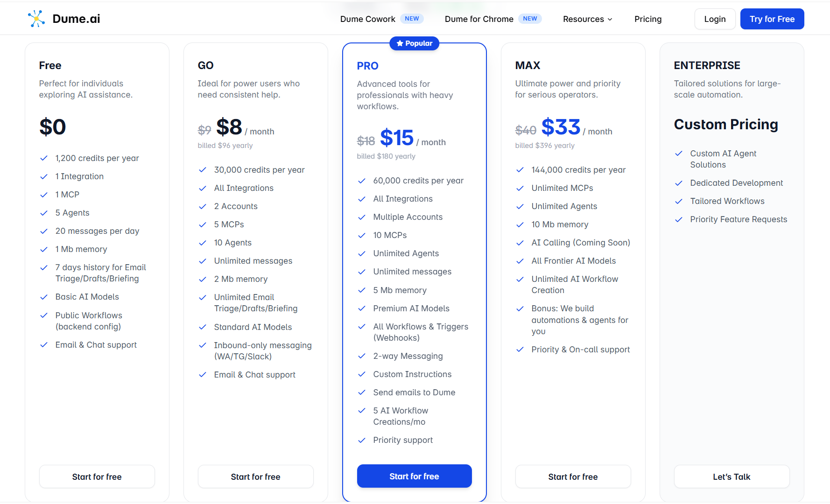Click Let's Talk for Enterprise plan
This screenshot has height=504, width=830.
click(x=732, y=476)
